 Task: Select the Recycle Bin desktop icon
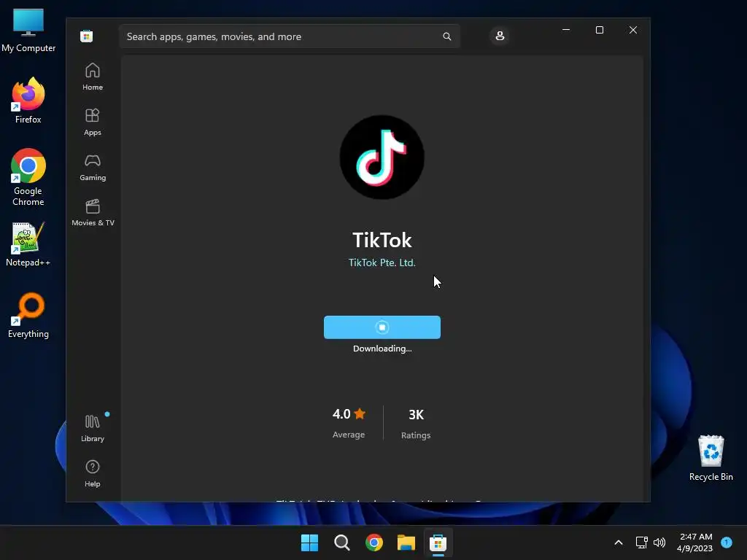(x=711, y=458)
